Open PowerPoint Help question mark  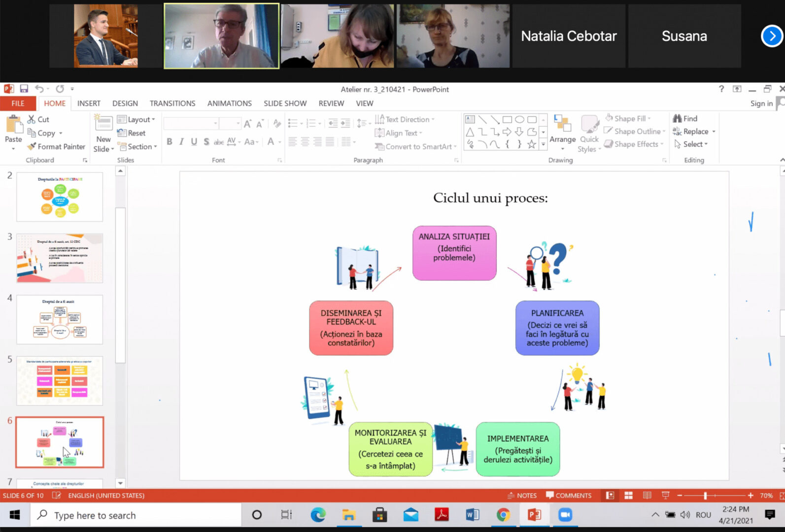pyautogui.click(x=721, y=89)
